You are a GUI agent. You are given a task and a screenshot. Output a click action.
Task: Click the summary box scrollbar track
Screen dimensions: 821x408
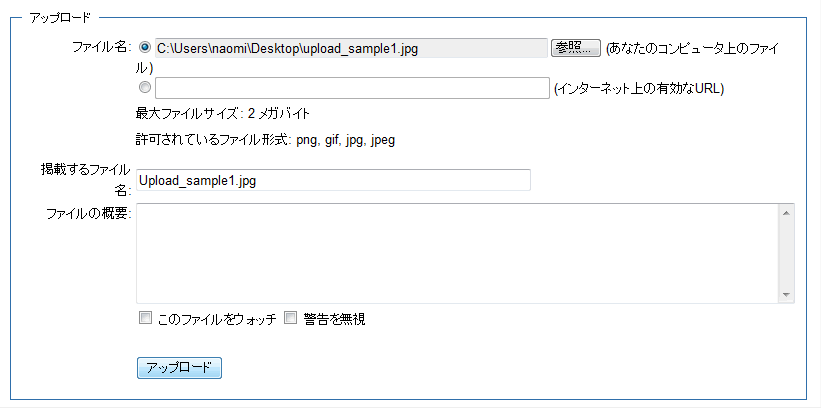pyautogui.click(x=786, y=253)
